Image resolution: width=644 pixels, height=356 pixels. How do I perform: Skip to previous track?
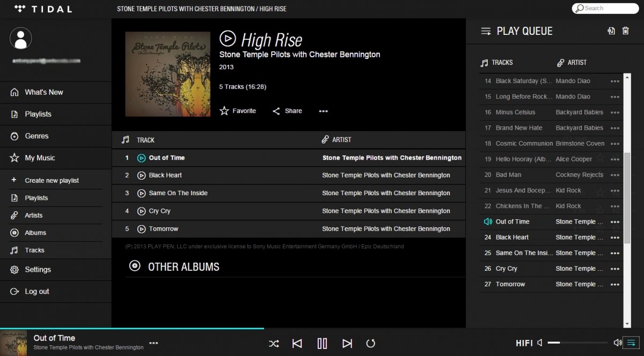(x=297, y=343)
